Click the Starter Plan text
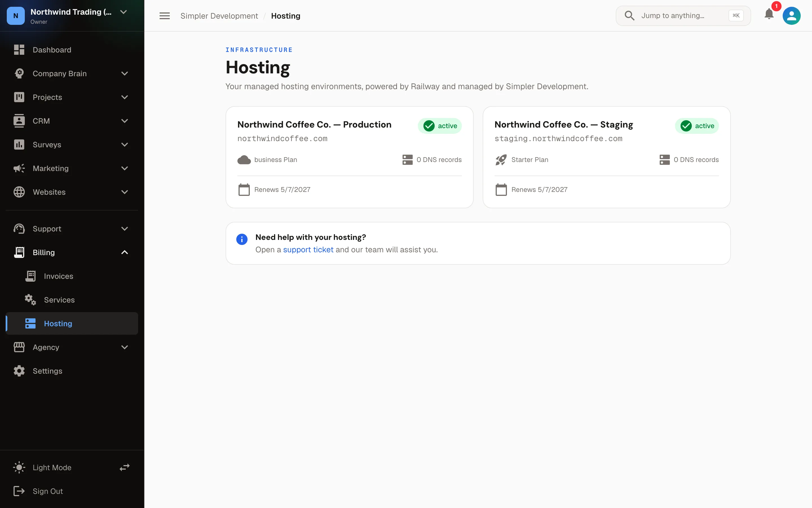 tap(530, 160)
